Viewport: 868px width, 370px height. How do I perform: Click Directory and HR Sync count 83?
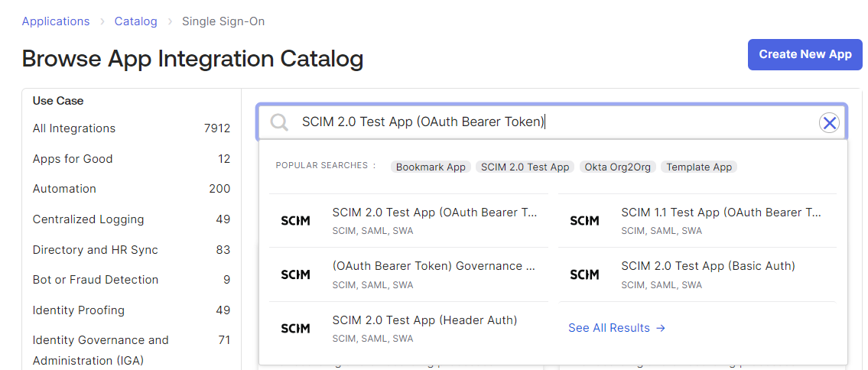tap(223, 250)
